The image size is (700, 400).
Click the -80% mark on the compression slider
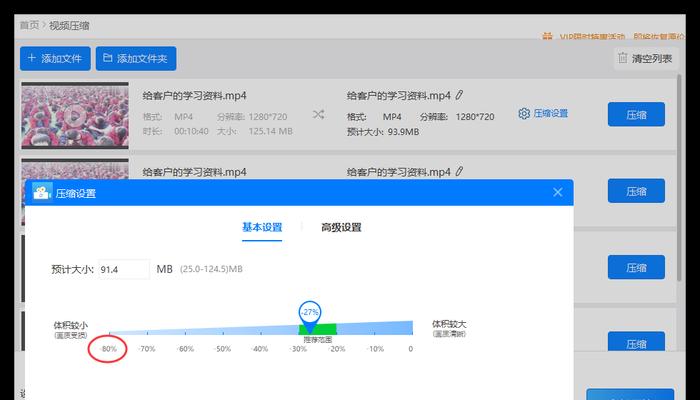(x=108, y=349)
